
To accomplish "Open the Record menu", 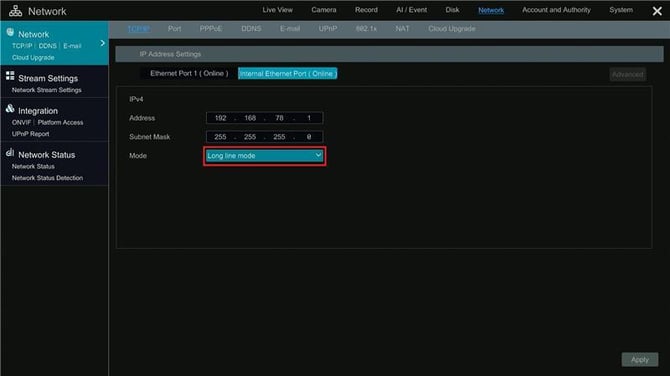I will coord(366,10).
